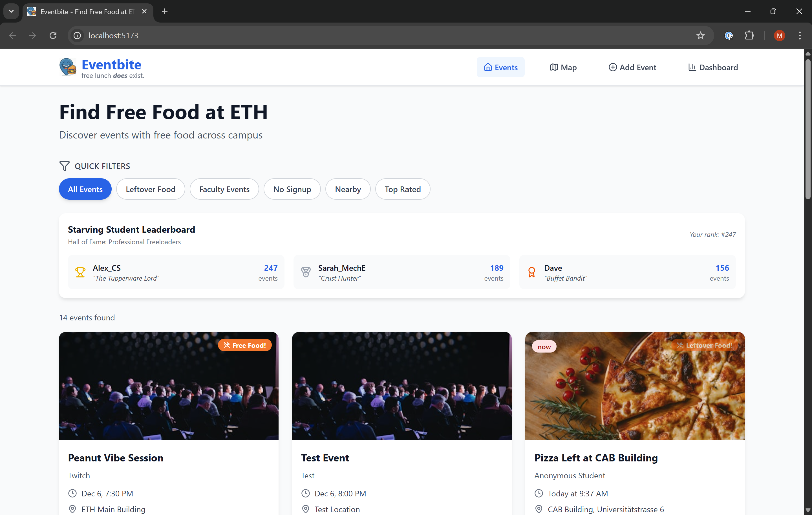Open the tab search dropdown
This screenshot has height=515, width=812.
11,12
